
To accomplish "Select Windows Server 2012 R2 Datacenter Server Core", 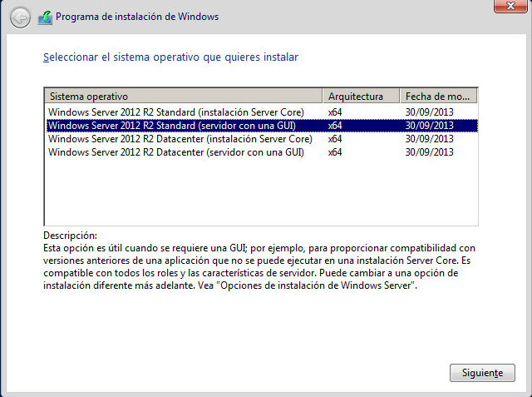I will (x=262, y=139).
